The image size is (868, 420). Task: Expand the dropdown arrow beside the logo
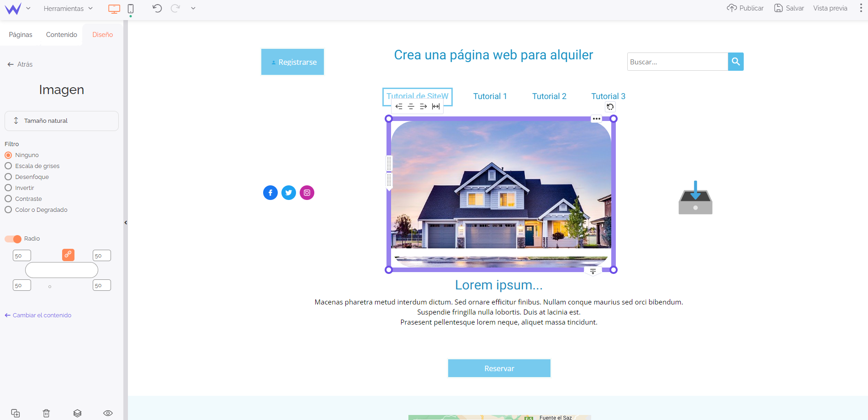(x=28, y=8)
